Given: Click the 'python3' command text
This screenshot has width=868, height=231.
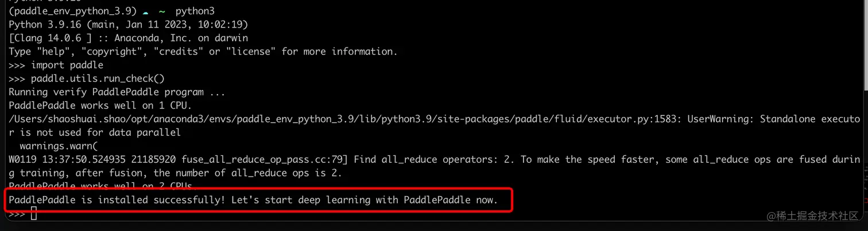Looking at the screenshot, I should [194, 11].
